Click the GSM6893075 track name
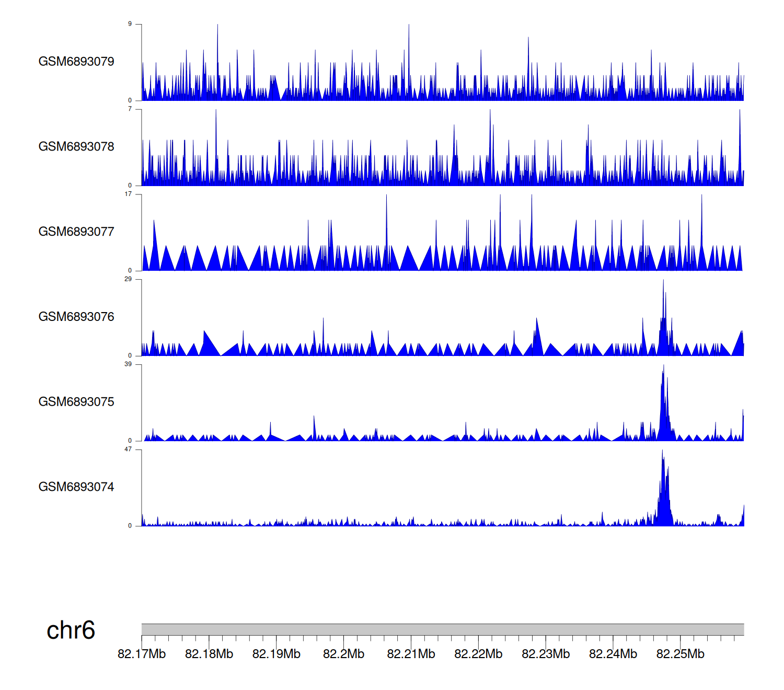This screenshot has height=690, width=784. click(76, 402)
